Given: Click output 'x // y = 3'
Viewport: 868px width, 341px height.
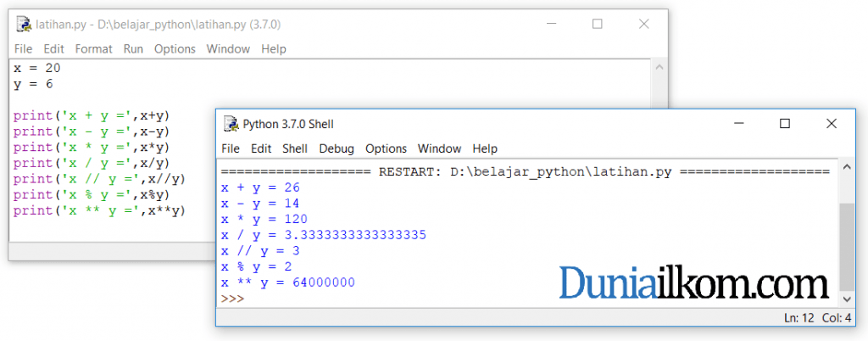Looking at the screenshot, I should [x=260, y=251].
